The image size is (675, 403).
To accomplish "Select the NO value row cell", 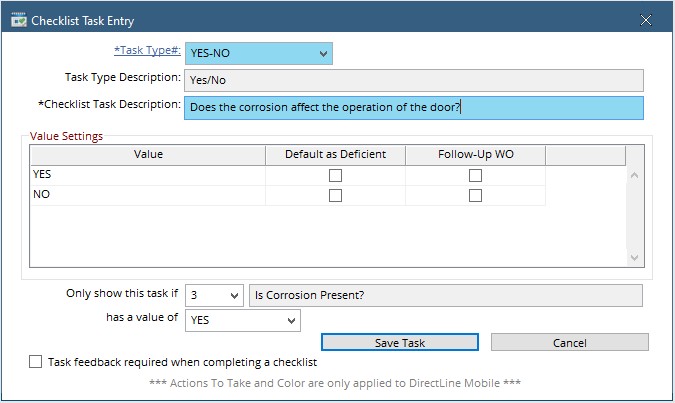I will pyautogui.click(x=147, y=195).
